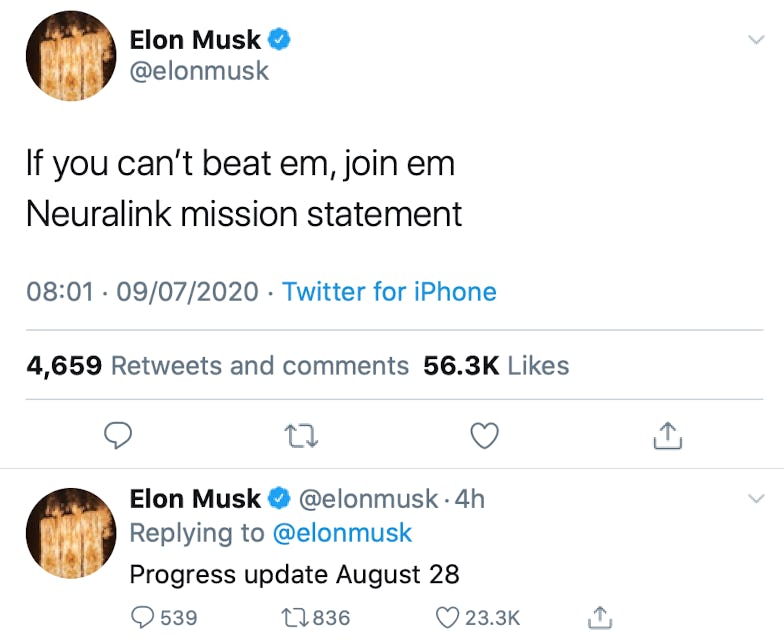Click the Replying to @elonmusk mention link

[x=342, y=533]
